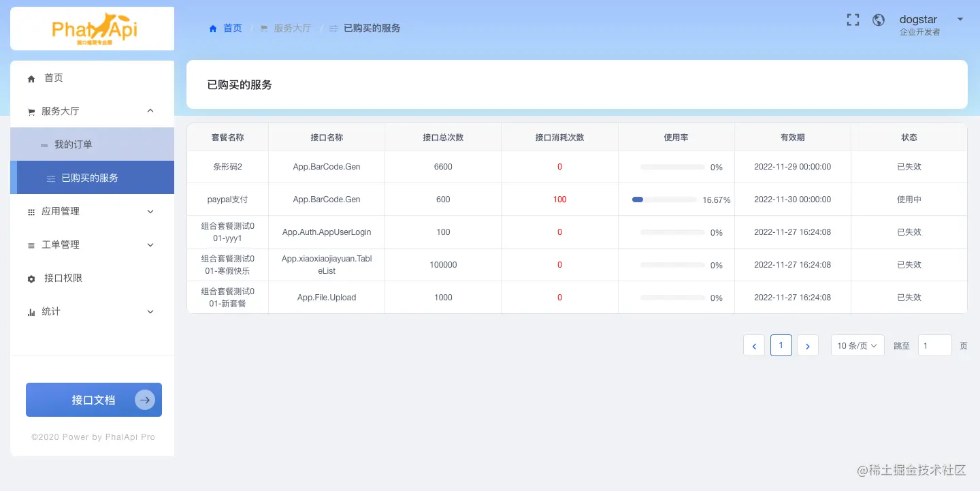Click the 2022-11-30 00:00:00 expiry cell

pyautogui.click(x=792, y=200)
